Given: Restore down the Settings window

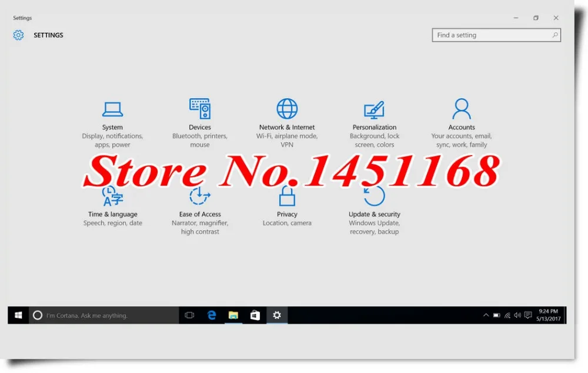Looking at the screenshot, I should coord(536,18).
